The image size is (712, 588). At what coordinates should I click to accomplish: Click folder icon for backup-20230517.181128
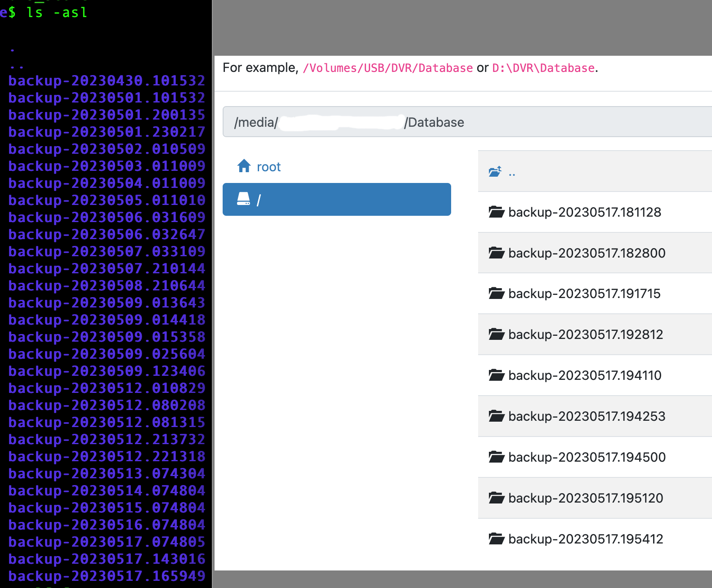click(x=497, y=212)
